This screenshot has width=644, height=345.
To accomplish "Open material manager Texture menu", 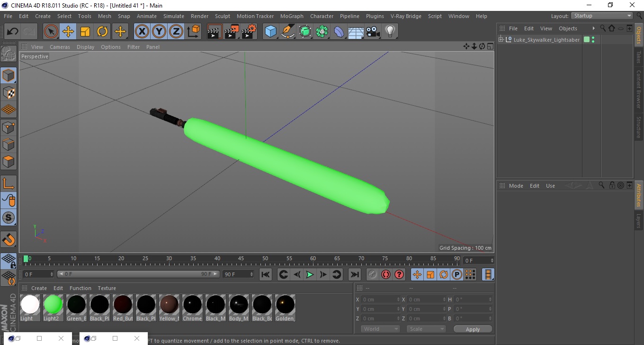I will pos(107,288).
